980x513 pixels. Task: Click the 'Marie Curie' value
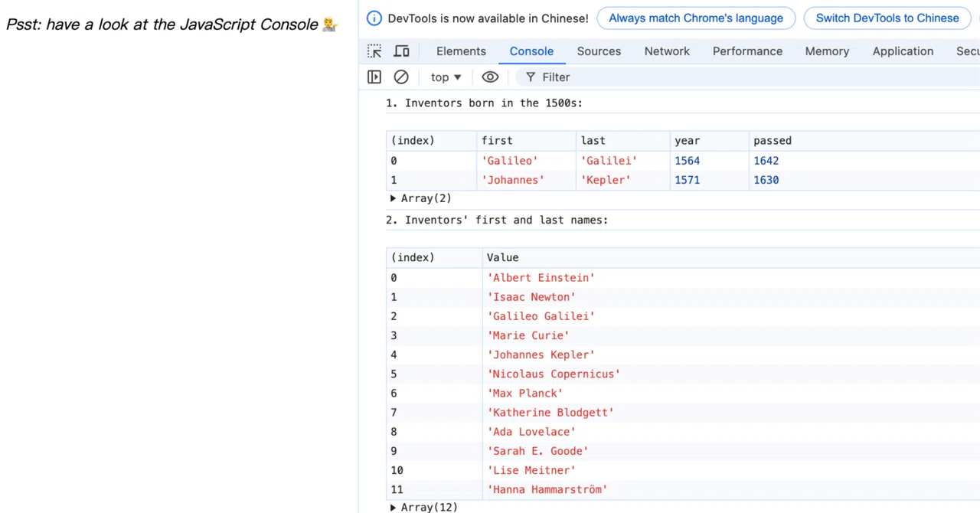528,335
